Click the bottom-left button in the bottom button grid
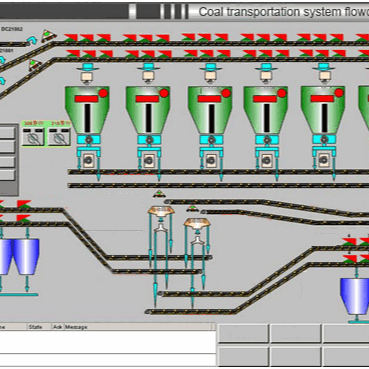Screen dimensions: 369x369 pos(243,356)
